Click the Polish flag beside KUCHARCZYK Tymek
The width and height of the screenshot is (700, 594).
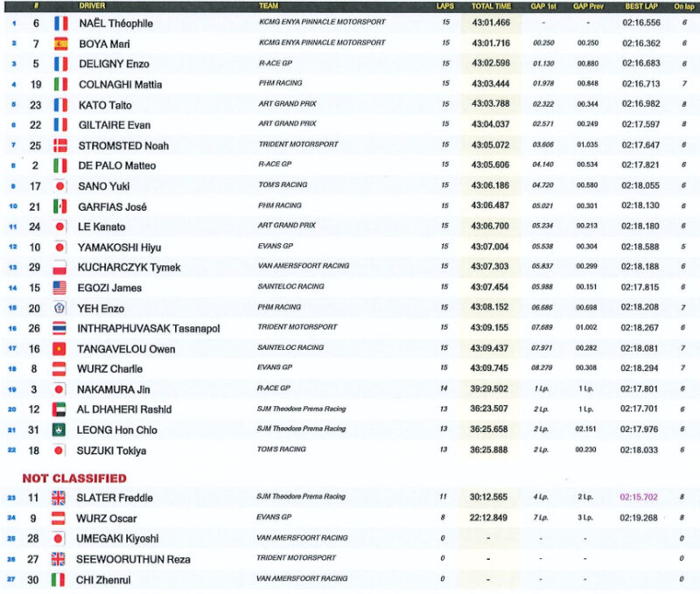click(x=61, y=267)
